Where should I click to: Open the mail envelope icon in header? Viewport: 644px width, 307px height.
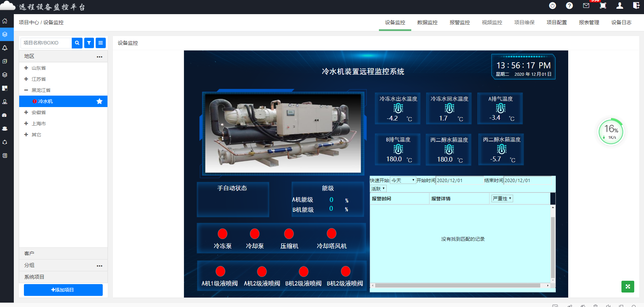coord(586,6)
